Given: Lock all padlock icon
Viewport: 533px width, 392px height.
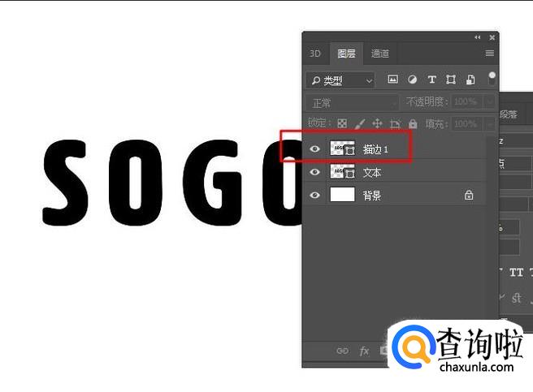Looking at the screenshot, I should click(413, 123).
